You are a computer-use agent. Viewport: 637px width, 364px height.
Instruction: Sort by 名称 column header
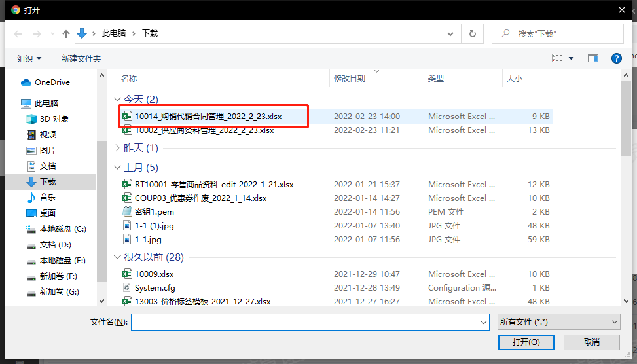129,79
